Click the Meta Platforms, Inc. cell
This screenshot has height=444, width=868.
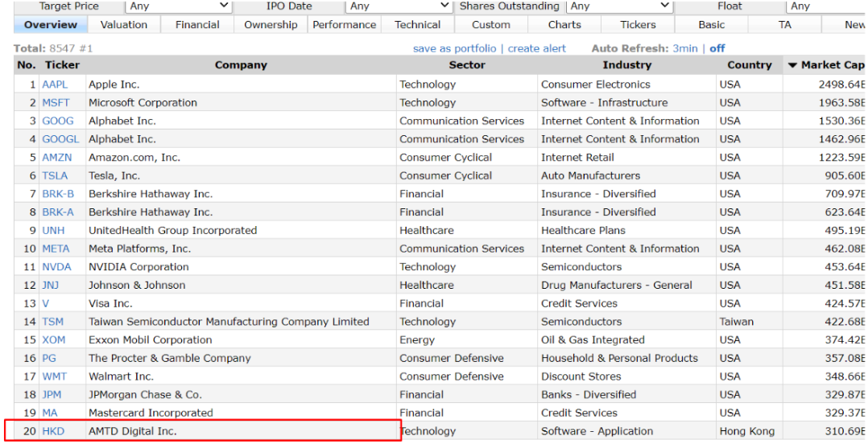(x=241, y=249)
